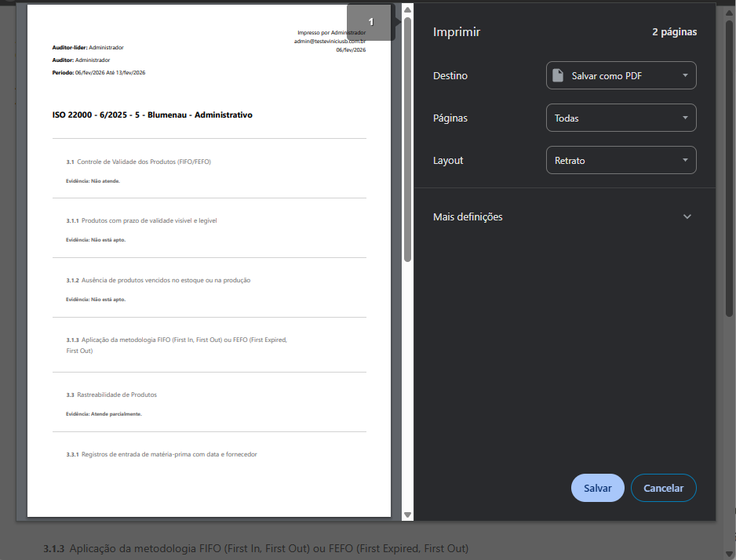Click the 'Impresso por Administrador' header text

tap(331, 33)
